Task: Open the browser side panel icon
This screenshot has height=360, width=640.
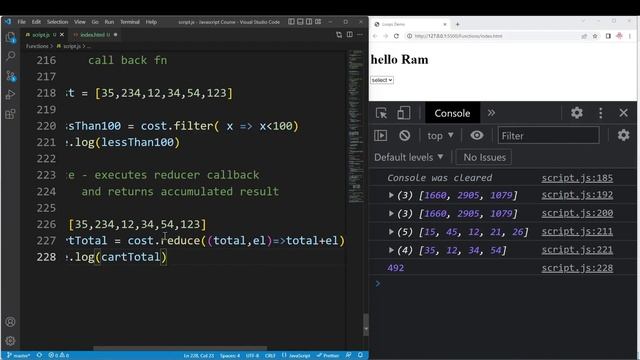Action: tap(608, 36)
